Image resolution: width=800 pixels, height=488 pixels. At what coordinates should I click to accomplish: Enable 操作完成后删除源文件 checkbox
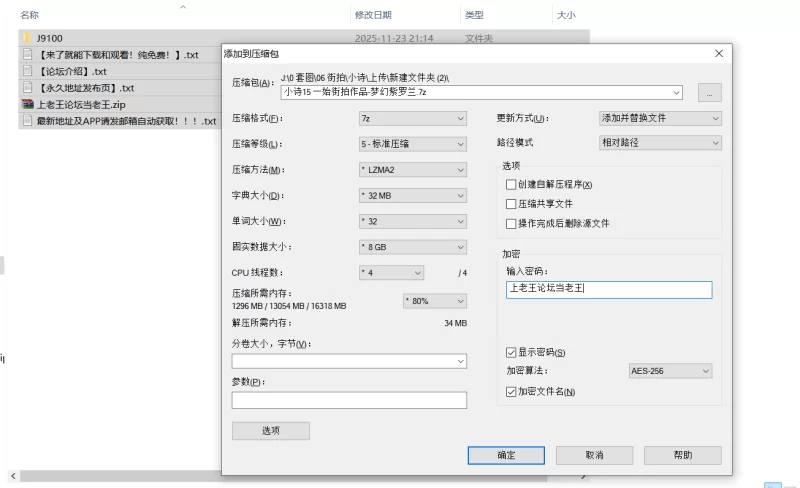point(512,223)
